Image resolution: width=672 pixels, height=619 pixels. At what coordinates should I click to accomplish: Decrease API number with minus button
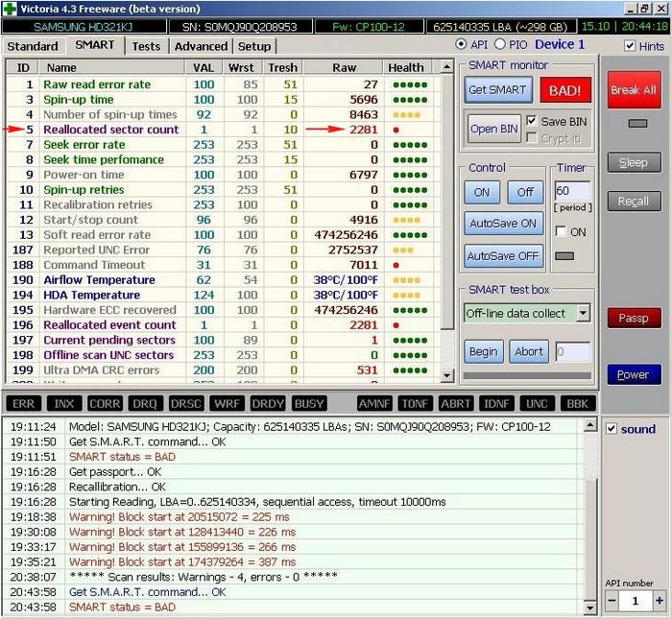612,600
